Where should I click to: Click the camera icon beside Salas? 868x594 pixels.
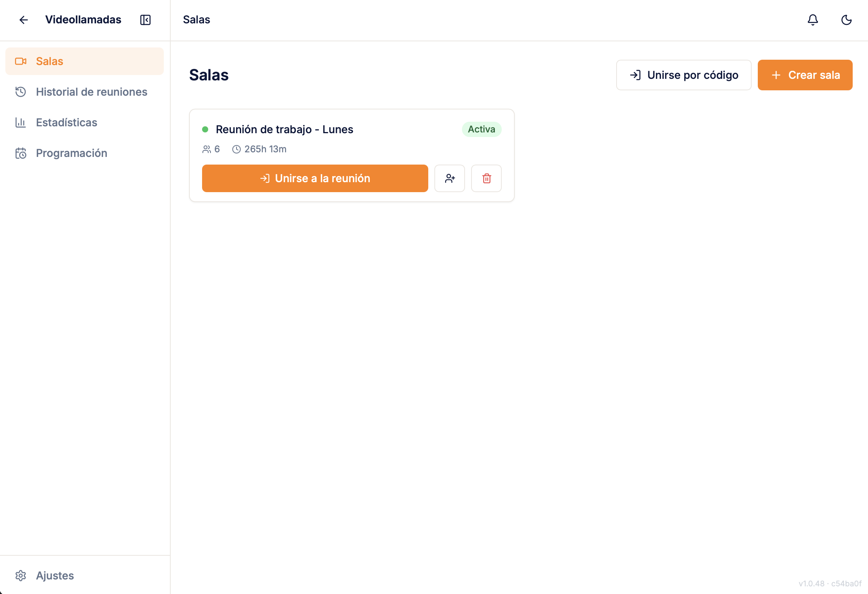pos(21,61)
